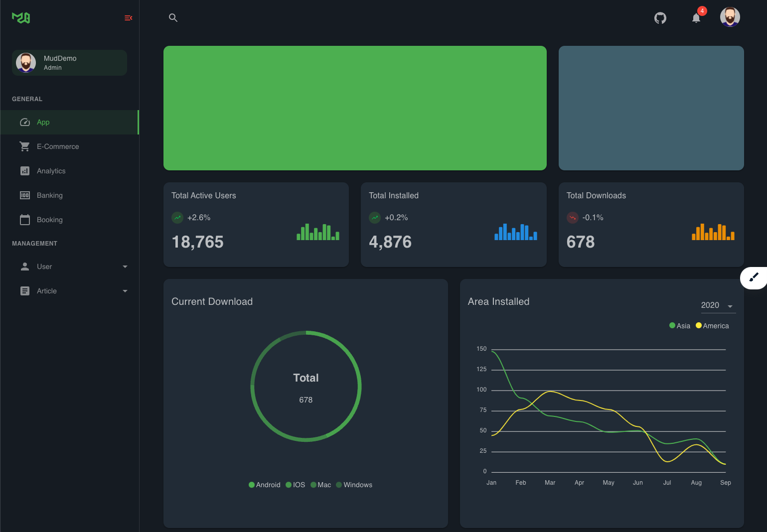Click the green bar sparkline in Active Users

tap(318, 232)
